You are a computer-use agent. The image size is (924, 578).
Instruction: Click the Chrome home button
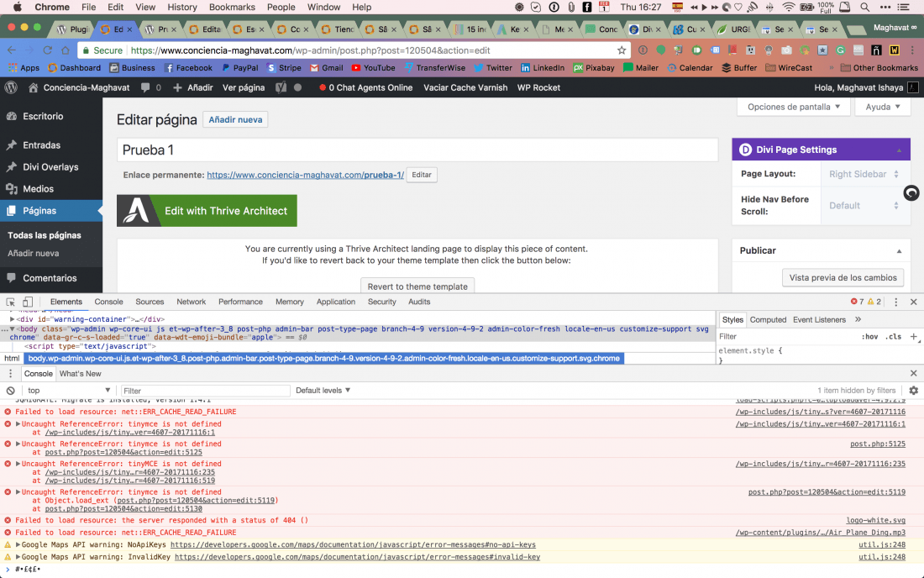pyautogui.click(x=66, y=50)
